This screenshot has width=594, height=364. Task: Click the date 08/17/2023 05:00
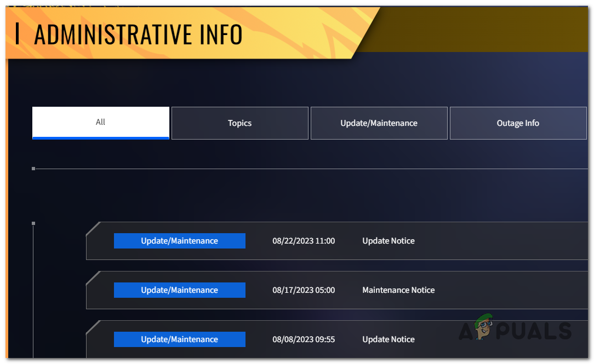[x=304, y=290]
